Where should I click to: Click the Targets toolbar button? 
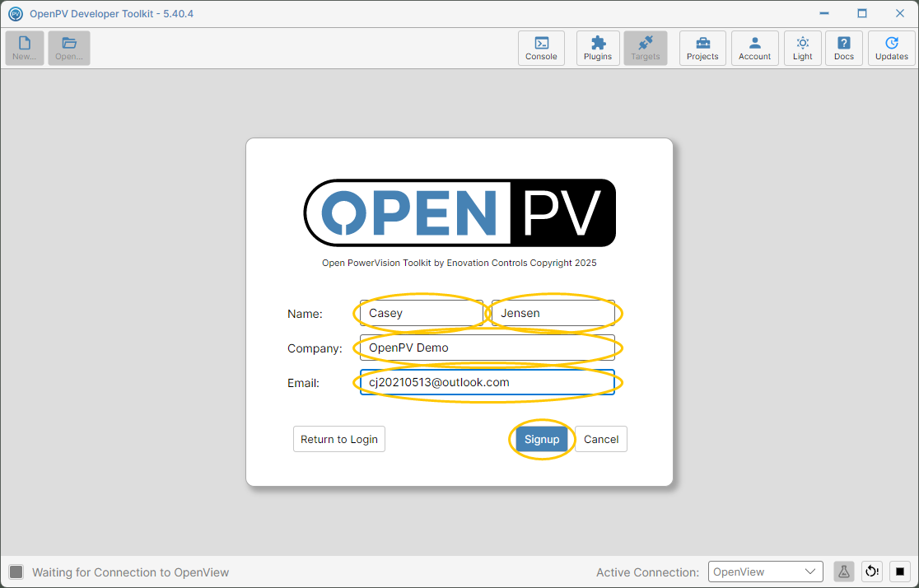coord(646,48)
